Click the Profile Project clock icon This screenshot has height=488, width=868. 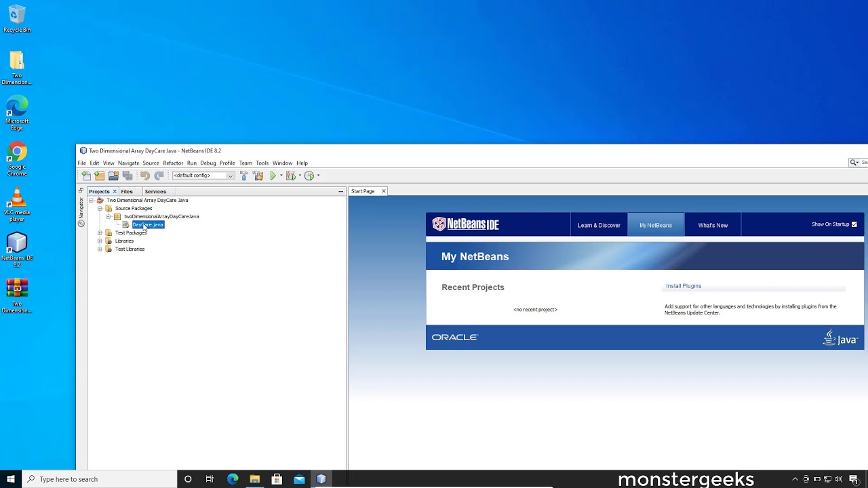tap(309, 176)
